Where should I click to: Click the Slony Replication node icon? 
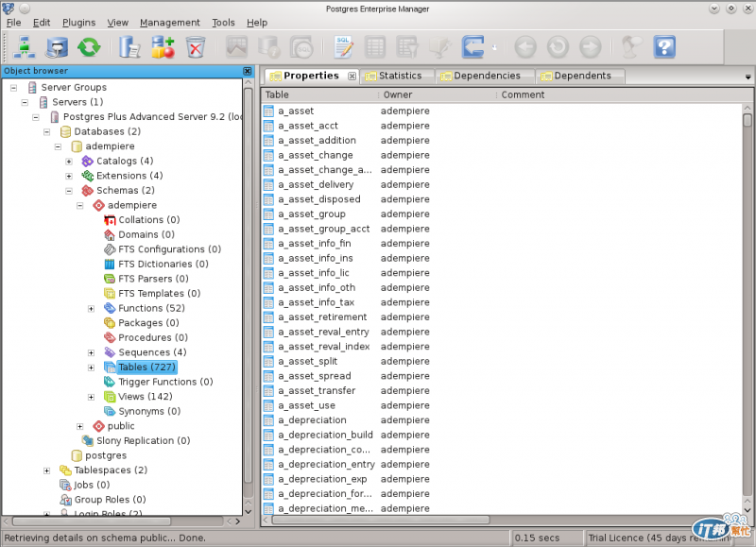[87, 440]
